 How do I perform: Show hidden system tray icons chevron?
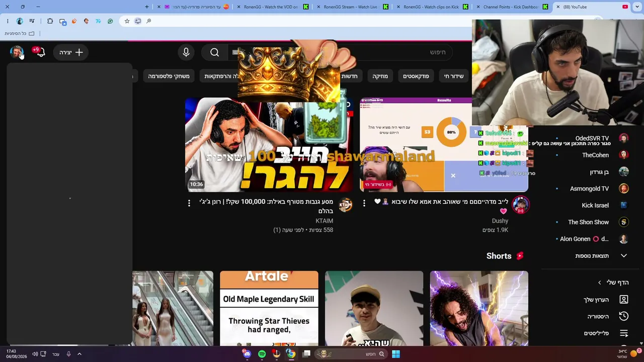(x=79, y=354)
